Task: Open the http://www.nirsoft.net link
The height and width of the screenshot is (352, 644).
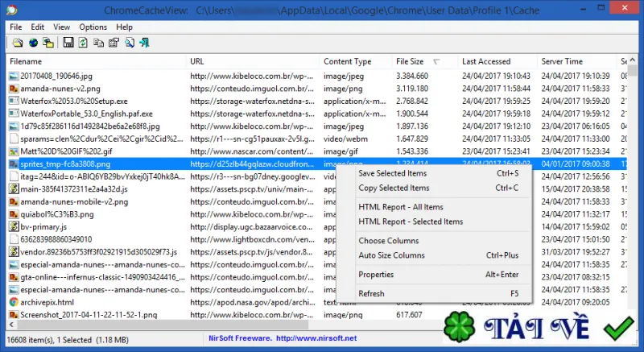Action: (316, 338)
